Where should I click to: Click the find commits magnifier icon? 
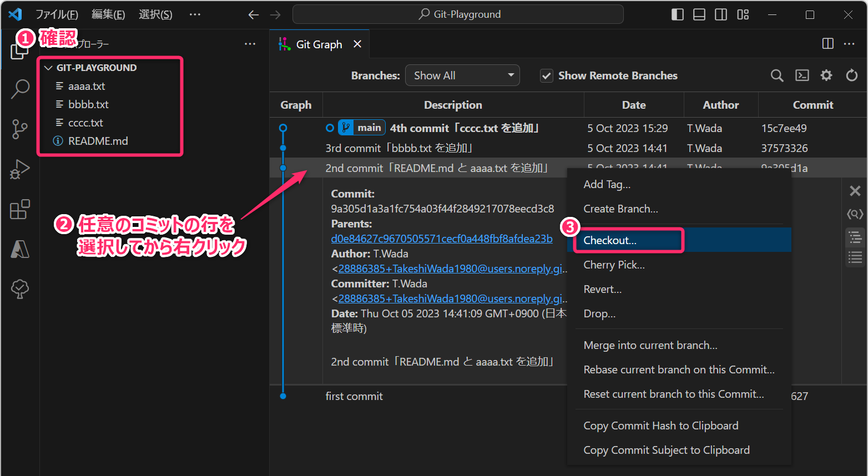777,75
